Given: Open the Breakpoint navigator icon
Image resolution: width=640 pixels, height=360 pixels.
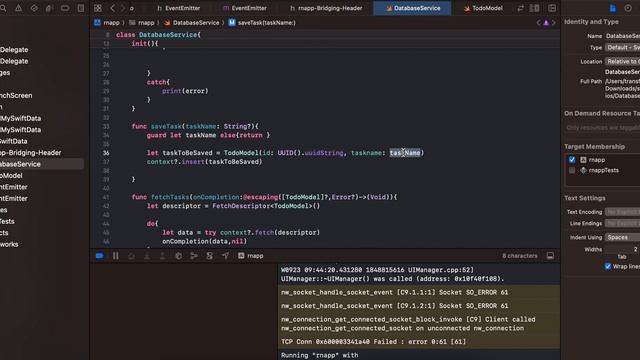Looking at the screenshot, I should coord(65,8).
